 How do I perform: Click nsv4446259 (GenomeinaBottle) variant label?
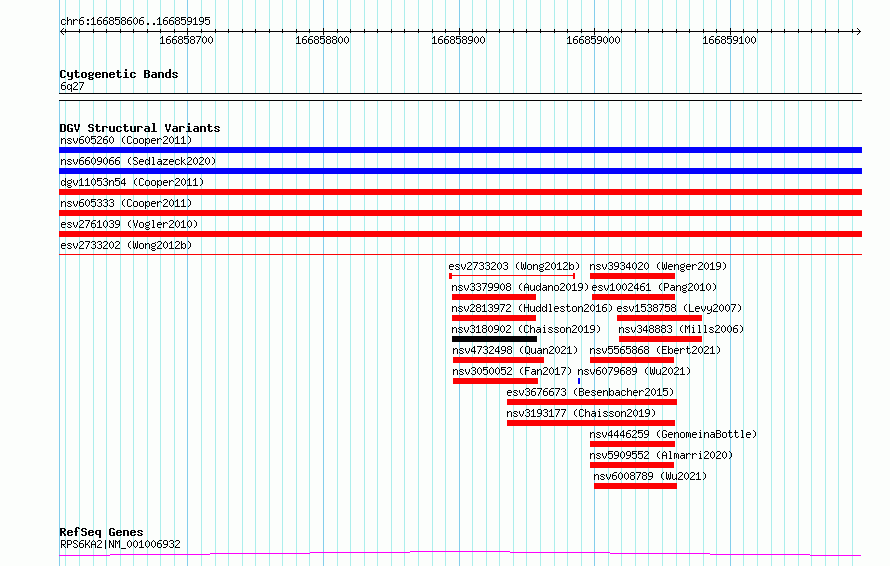(673, 434)
